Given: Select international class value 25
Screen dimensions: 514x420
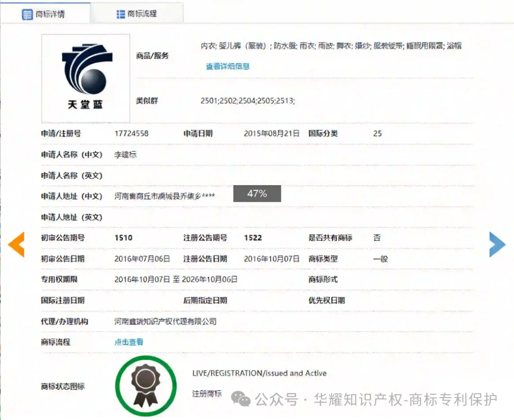Looking at the screenshot, I should [377, 133].
